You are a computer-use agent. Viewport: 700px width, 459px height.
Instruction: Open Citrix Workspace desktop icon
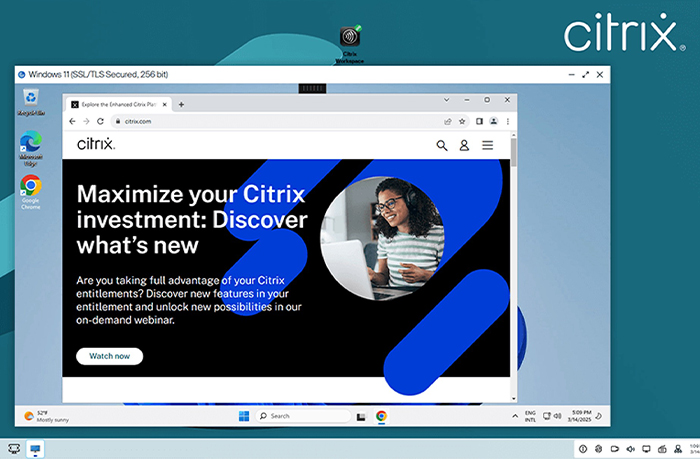350,44
